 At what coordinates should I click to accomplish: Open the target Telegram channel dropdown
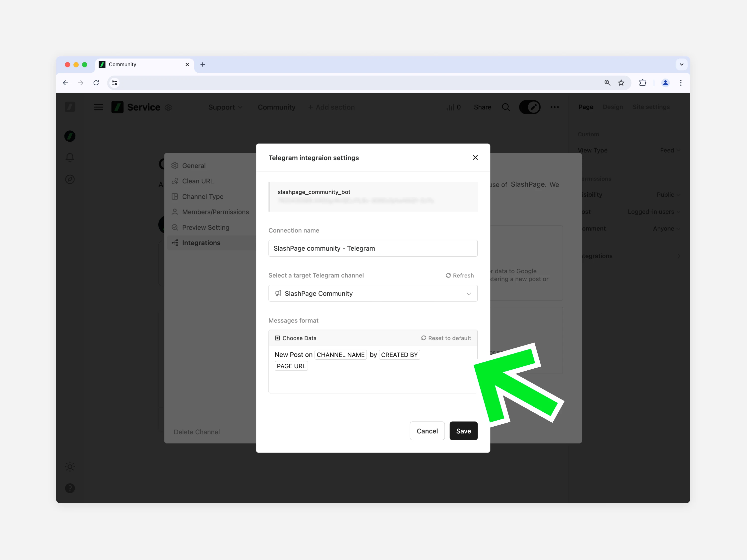click(x=373, y=293)
